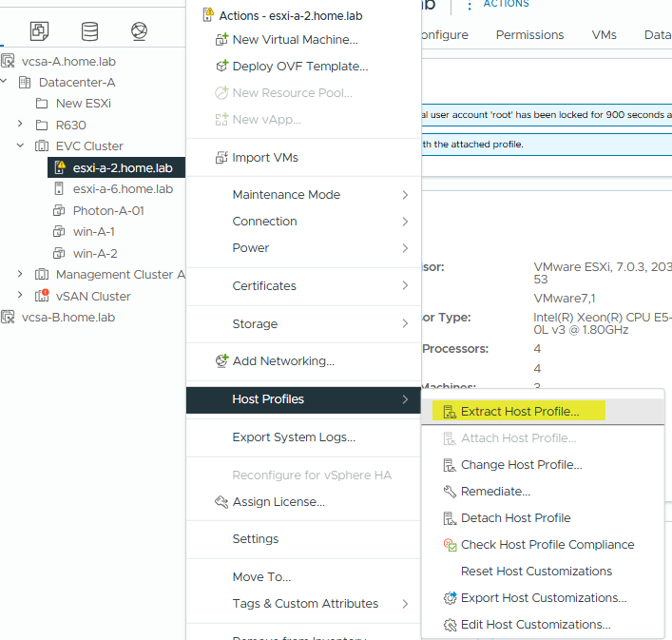Expand the vSAN Cluster node
672x640 pixels.
[20, 295]
